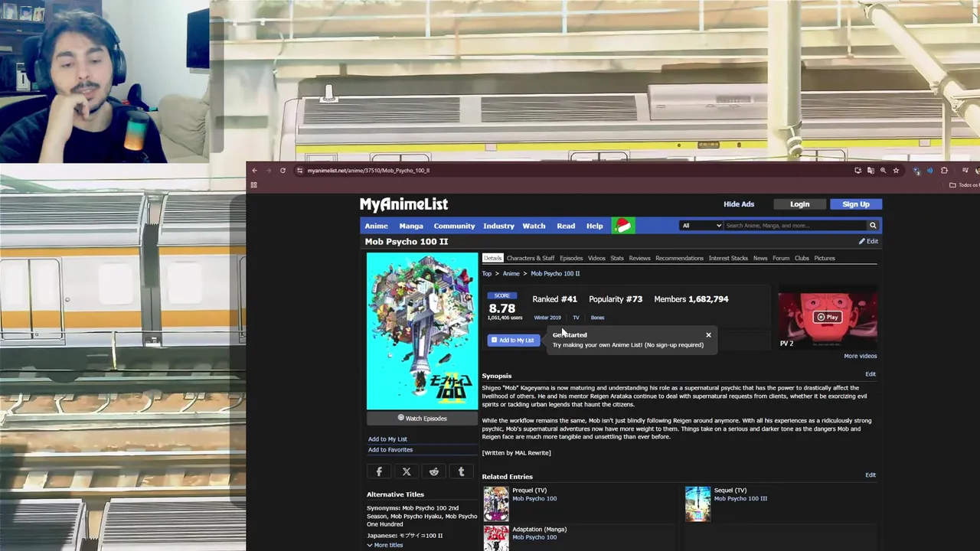This screenshot has width=980, height=551.
Task: Switch to the Pictures tab
Action: click(825, 258)
